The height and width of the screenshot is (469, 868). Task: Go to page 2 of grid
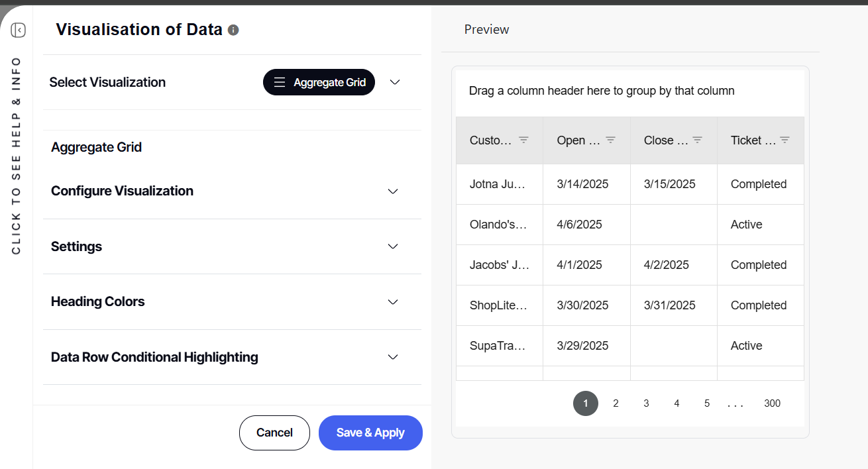click(x=616, y=403)
